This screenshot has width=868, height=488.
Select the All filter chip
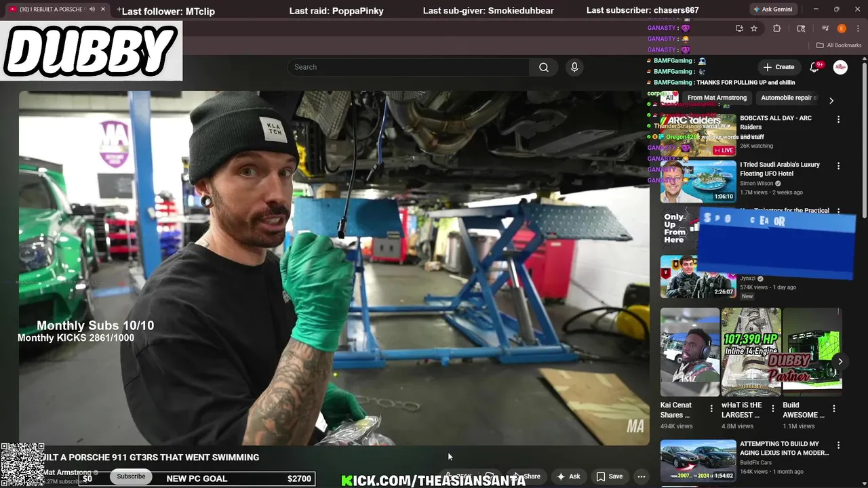pyautogui.click(x=669, y=98)
